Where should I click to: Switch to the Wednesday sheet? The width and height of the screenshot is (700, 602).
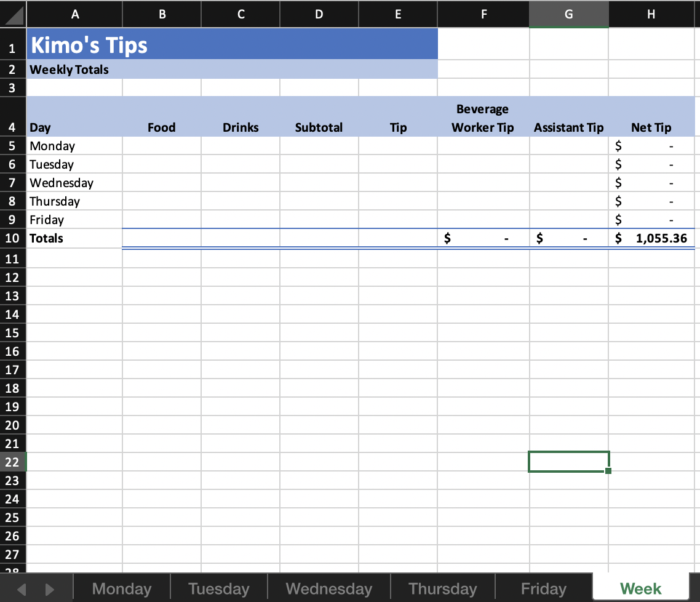[x=328, y=588]
